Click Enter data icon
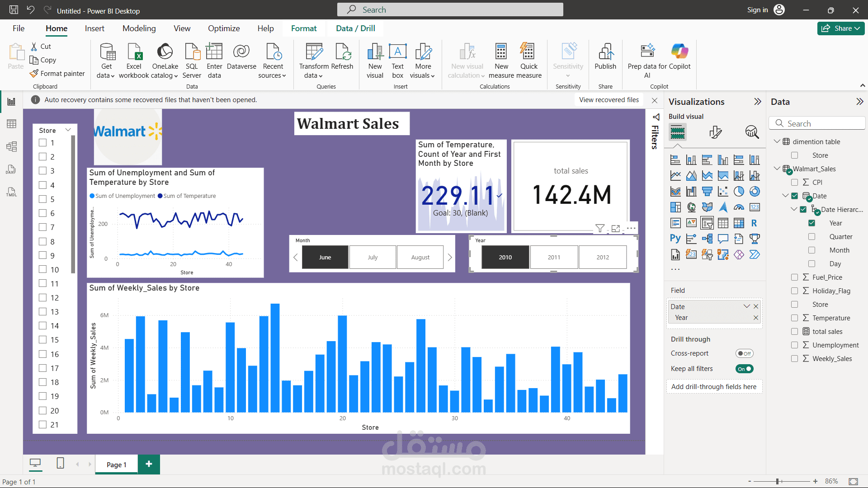Image resolution: width=868 pixels, height=488 pixels. tap(214, 61)
